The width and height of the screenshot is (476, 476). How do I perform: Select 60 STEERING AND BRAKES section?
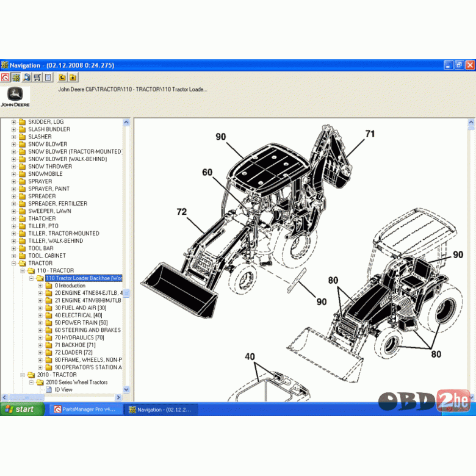click(x=88, y=330)
